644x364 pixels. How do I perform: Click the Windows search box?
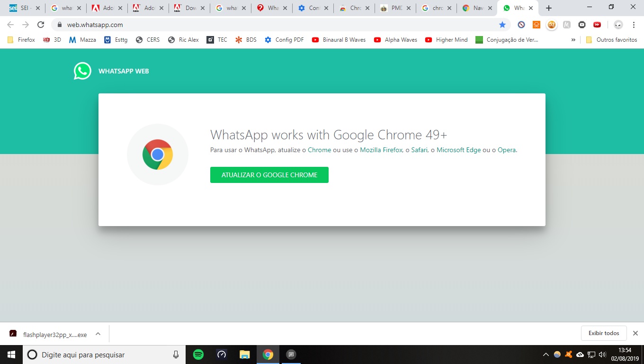[x=104, y=355]
